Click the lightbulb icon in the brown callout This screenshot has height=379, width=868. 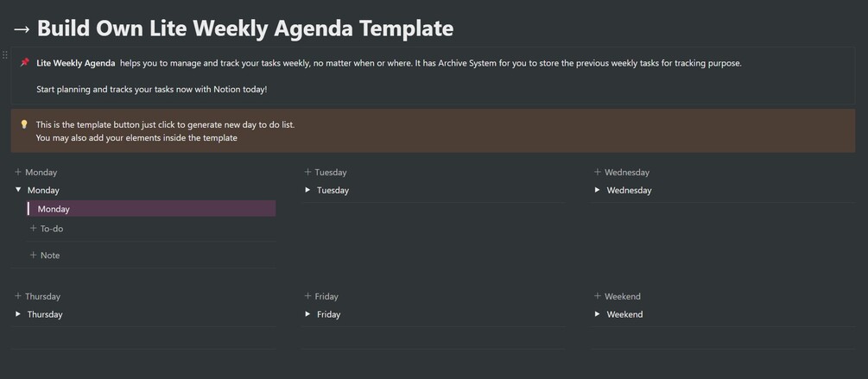(x=24, y=124)
